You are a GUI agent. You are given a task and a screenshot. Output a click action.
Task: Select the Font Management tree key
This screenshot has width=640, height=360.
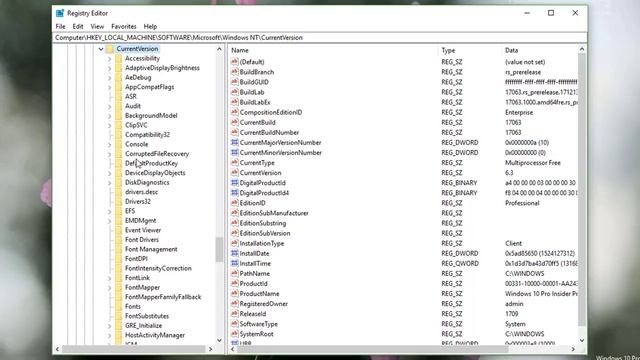click(x=151, y=249)
